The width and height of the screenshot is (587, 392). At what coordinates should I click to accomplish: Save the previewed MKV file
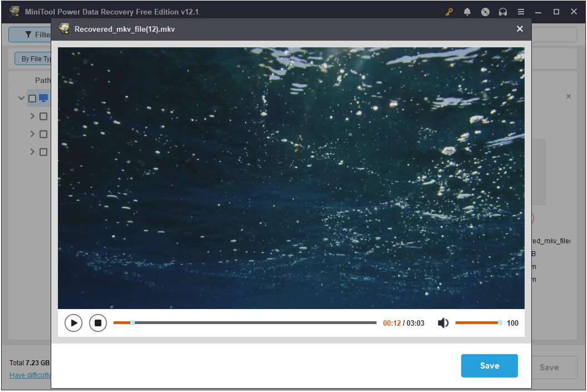pos(490,366)
